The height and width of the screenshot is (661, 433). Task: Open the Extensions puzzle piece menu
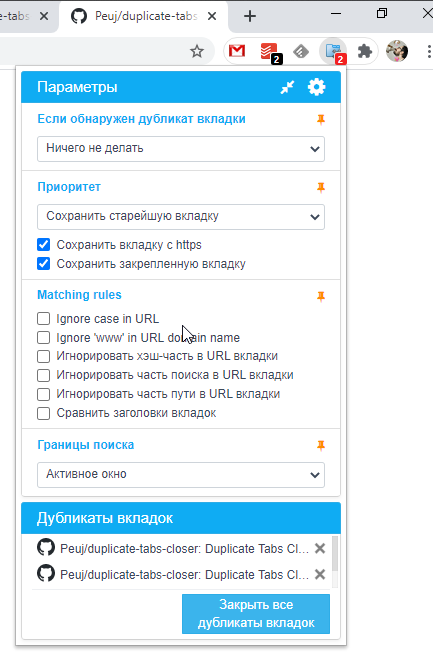point(365,51)
